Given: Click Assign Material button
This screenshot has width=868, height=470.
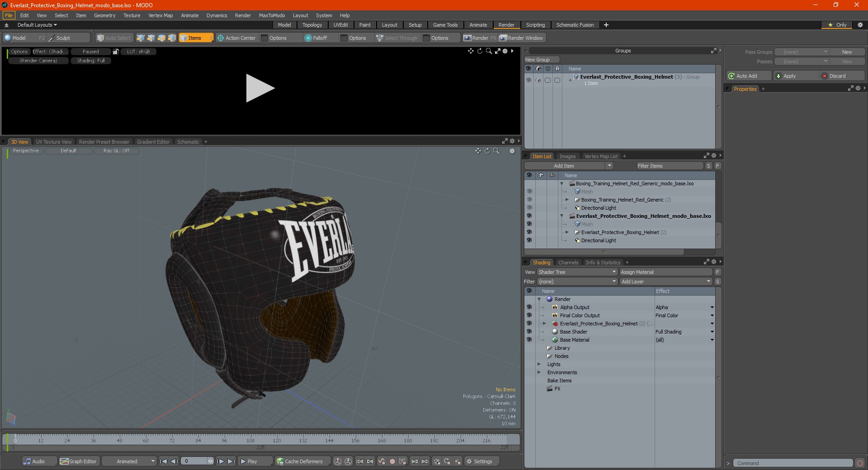Looking at the screenshot, I should (x=665, y=272).
